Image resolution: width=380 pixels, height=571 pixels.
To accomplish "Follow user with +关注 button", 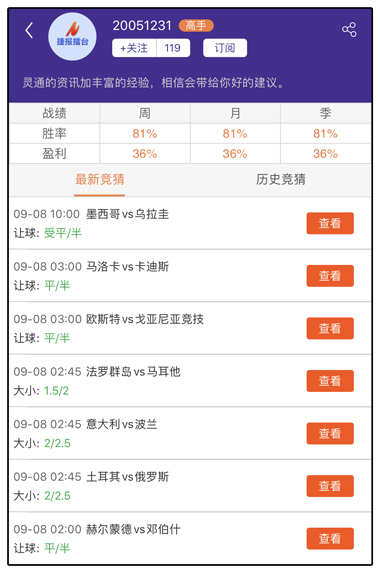I will coord(134,48).
